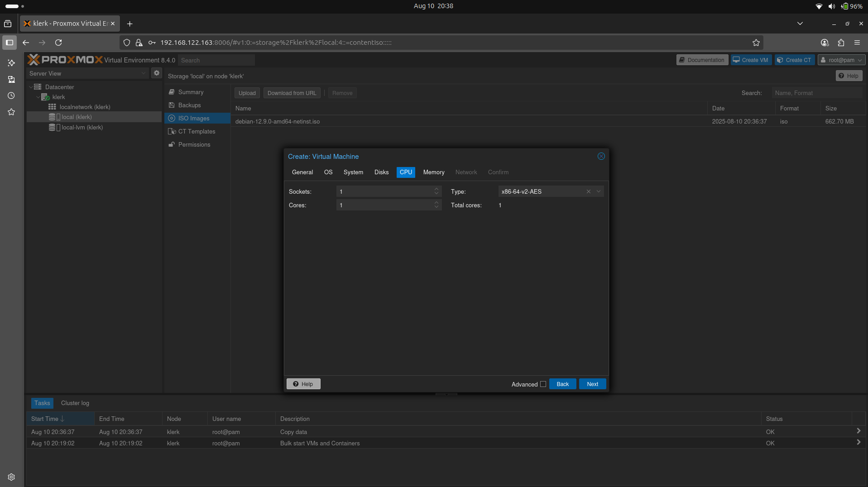The image size is (868, 487).
Task: Open Backups using the save icon
Action: 172,105
